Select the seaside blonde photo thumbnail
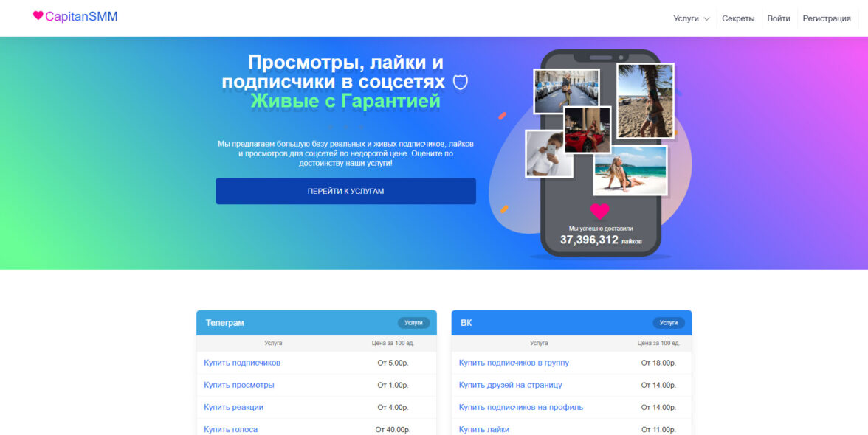 [630, 170]
